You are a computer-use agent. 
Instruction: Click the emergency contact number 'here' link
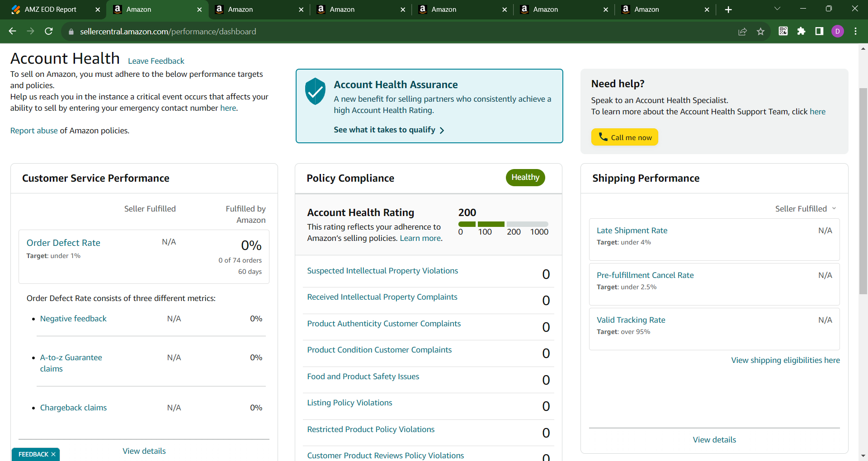228,108
